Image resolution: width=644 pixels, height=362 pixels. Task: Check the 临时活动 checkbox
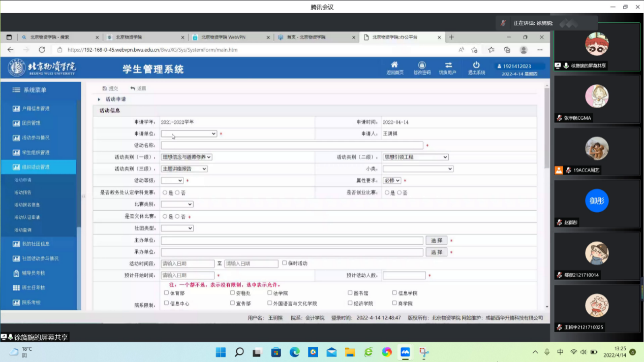(x=285, y=263)
